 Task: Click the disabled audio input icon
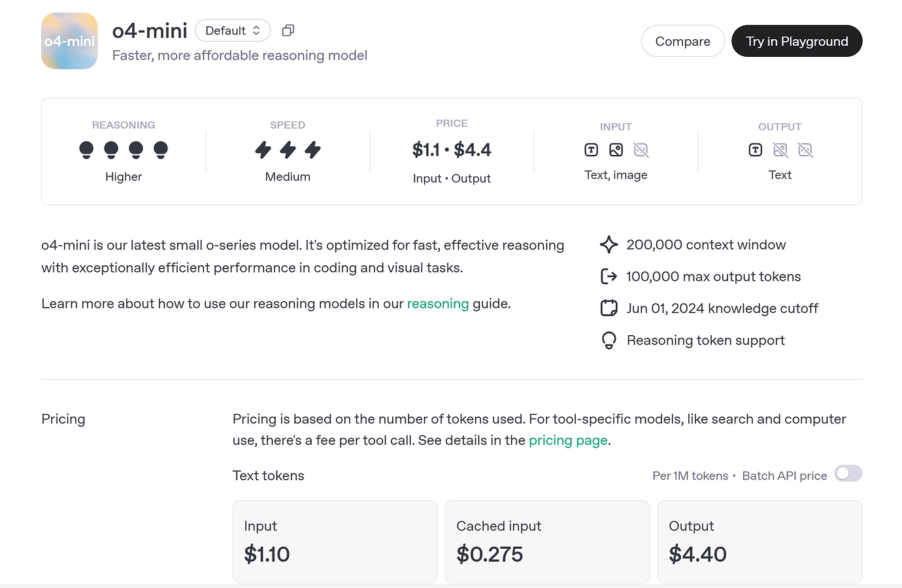pos(641,150)
